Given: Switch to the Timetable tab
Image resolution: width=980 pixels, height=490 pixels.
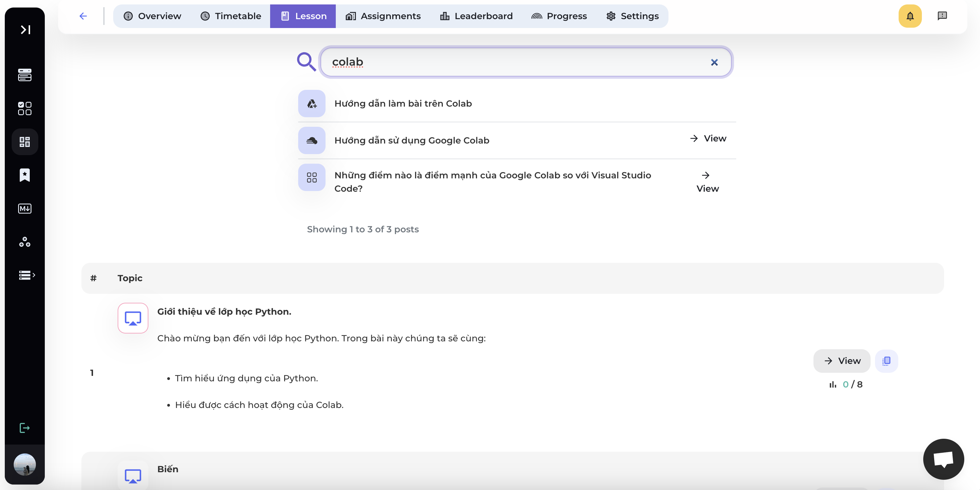Looking at the screenshot, I should [230, 16].
